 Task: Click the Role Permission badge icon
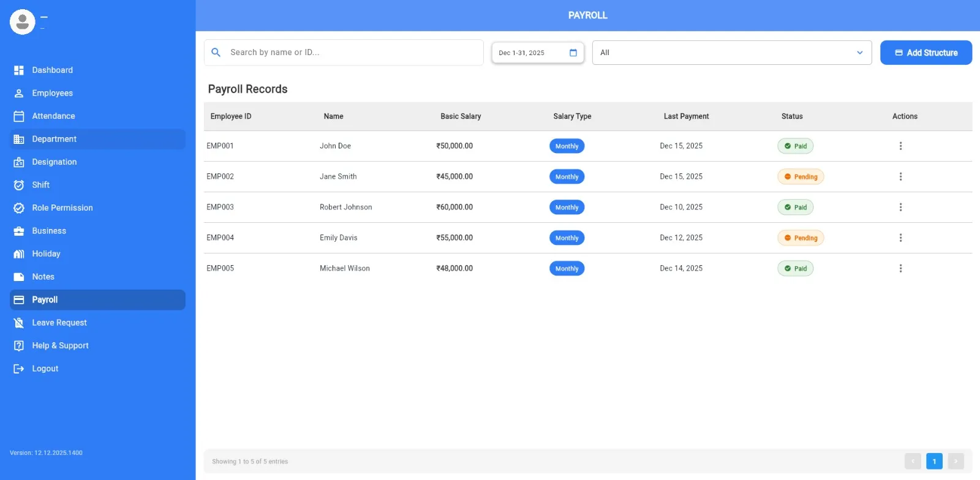(x=19, y=208)
